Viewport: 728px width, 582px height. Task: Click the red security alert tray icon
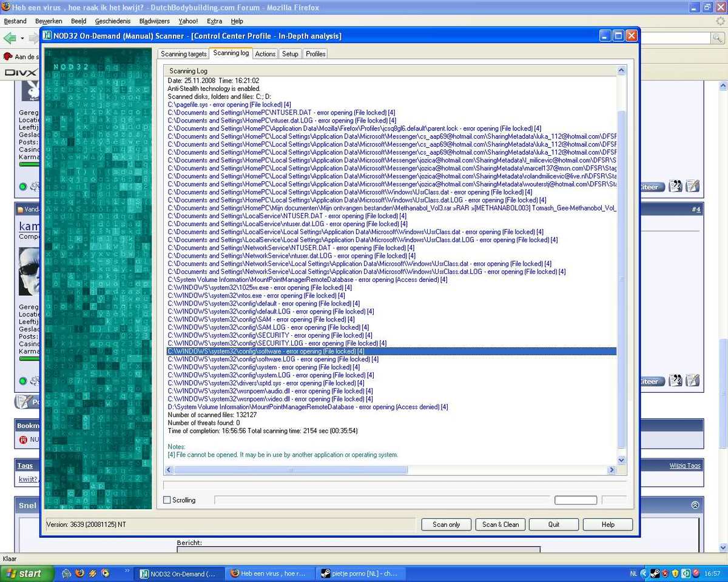point(665,574)
